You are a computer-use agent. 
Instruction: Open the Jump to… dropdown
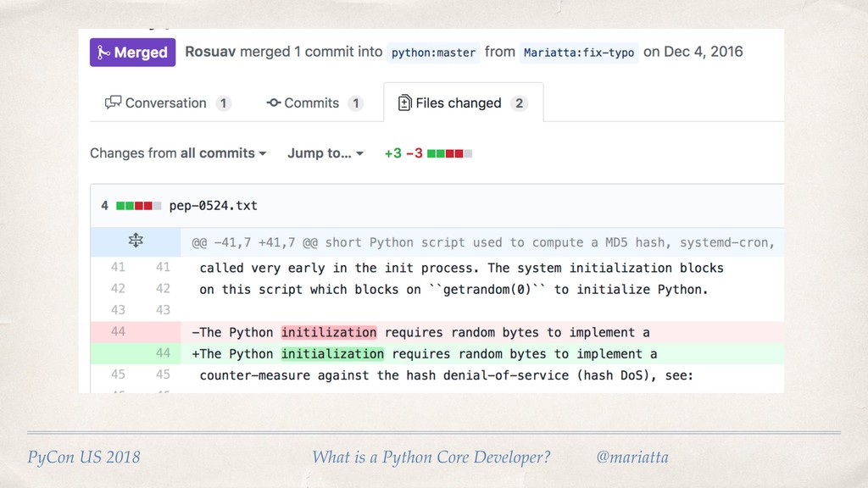[325, 153]
